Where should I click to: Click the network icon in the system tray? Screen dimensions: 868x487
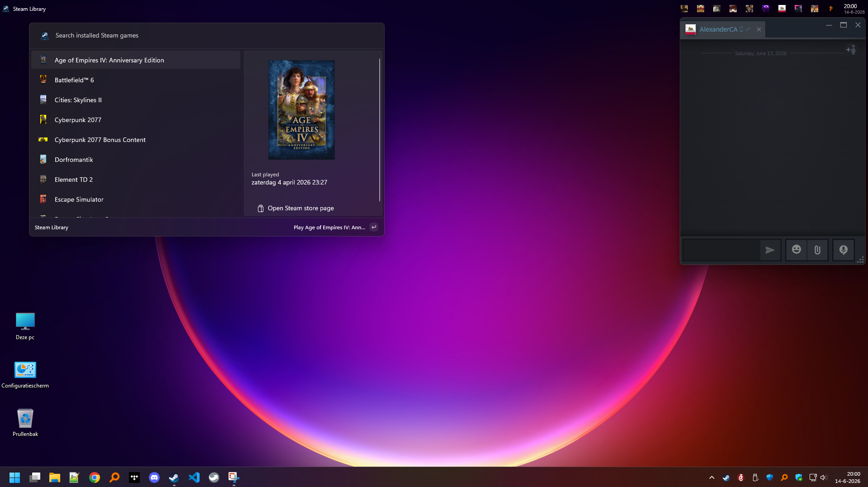click(x=813, y=478)
